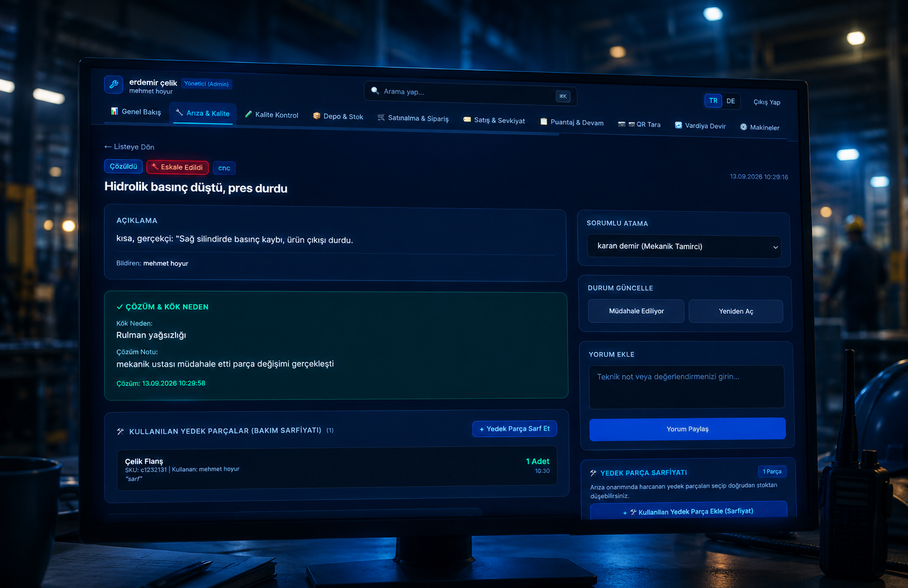Image resolution: width=908 pixels, height=588 pixels.
Task: Click the 1 Parça count badge
Action: pos(772,471)
